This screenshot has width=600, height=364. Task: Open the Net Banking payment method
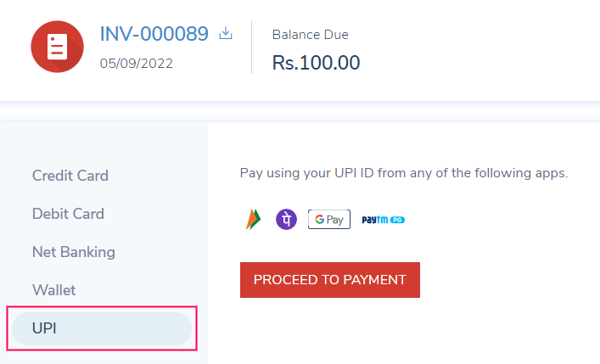74,252
